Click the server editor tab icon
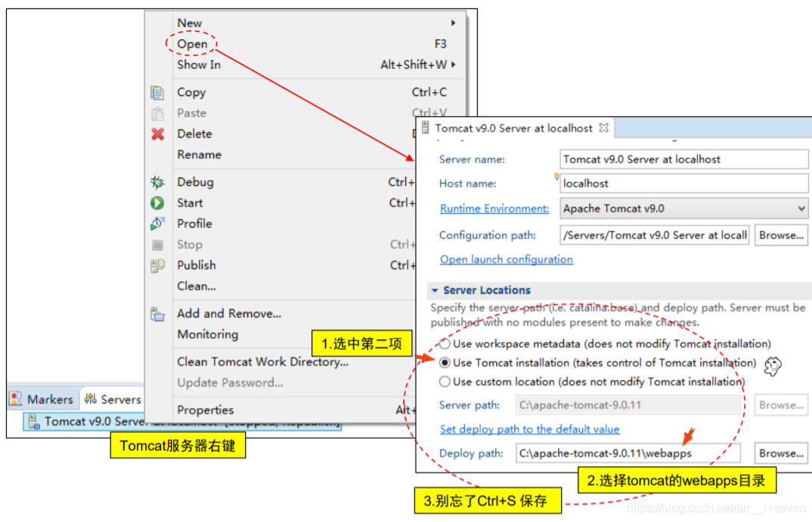The image size is (812, 522). 425,127
